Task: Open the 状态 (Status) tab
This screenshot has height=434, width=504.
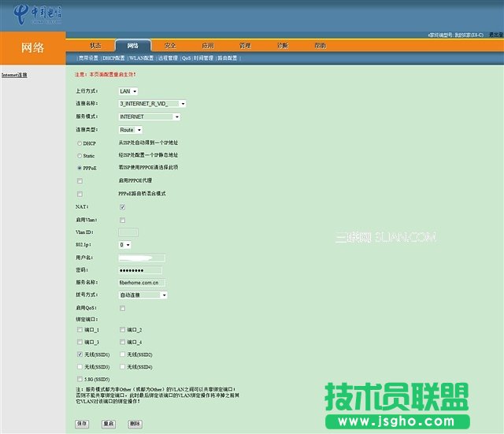Action: [95, 46]
